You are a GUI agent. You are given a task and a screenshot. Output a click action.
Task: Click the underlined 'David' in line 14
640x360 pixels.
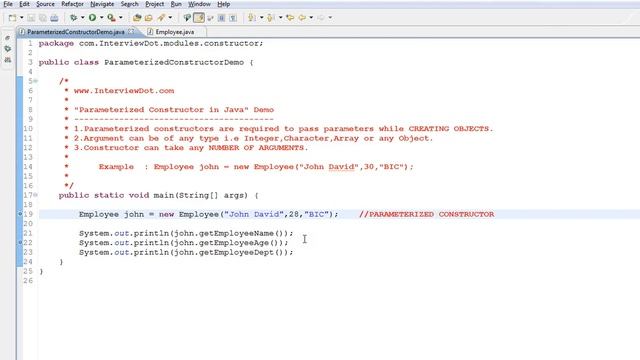coord(341,167)
